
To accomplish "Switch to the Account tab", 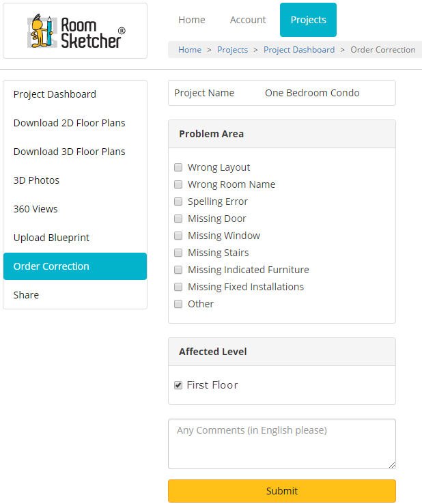I will coord(248,20).
